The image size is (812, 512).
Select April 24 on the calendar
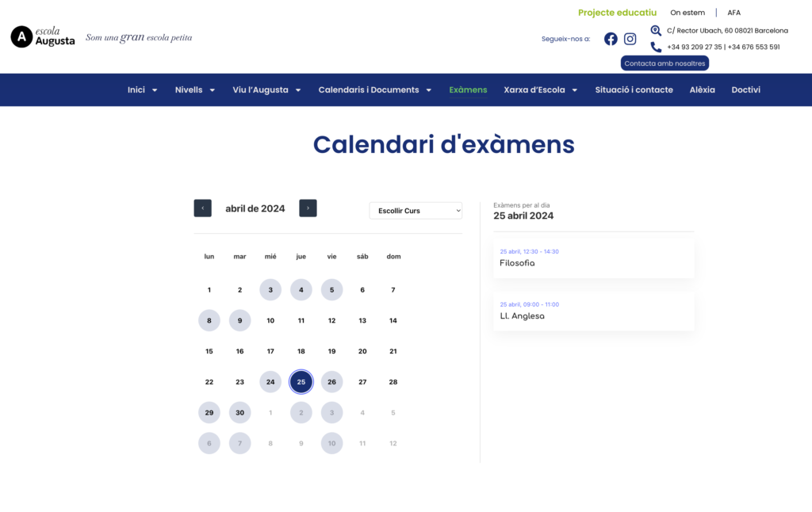pos(270,382)
